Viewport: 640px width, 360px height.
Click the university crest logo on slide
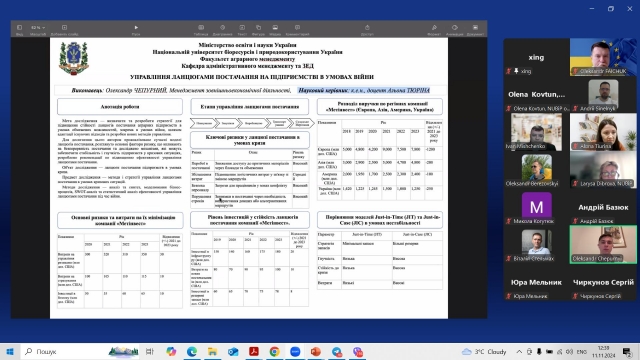point(74,59)
